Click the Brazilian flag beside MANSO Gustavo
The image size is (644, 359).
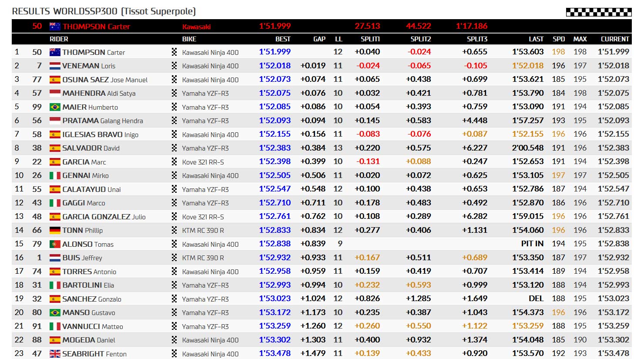point(55,312)
